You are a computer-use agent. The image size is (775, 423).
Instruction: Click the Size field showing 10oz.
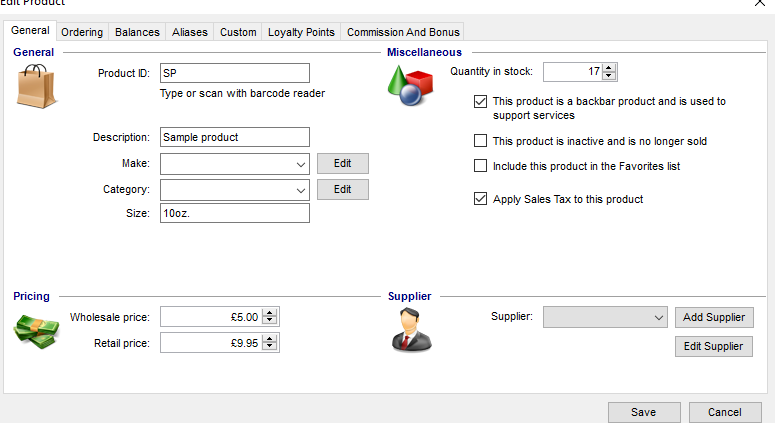point(235,213)
